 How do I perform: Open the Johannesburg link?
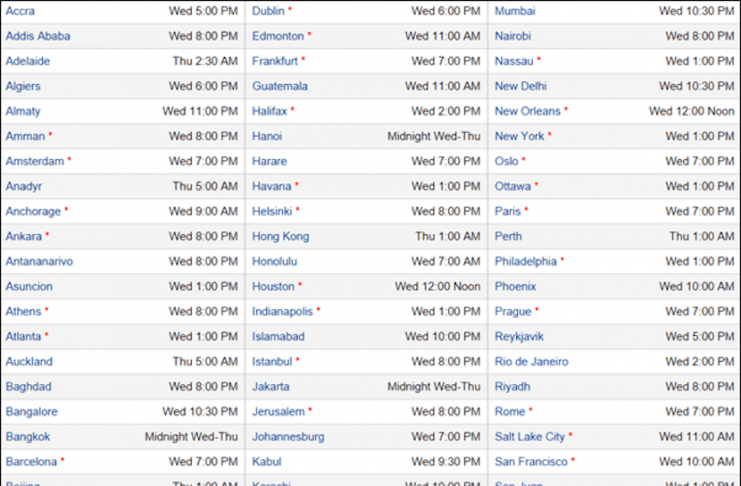[288, 437]
